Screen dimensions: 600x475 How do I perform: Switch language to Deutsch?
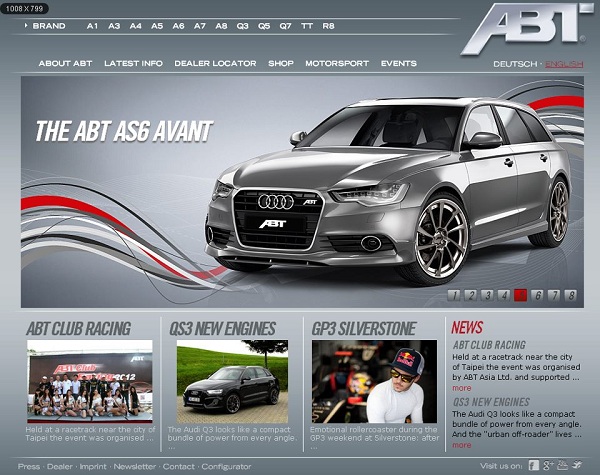(514, 64)
